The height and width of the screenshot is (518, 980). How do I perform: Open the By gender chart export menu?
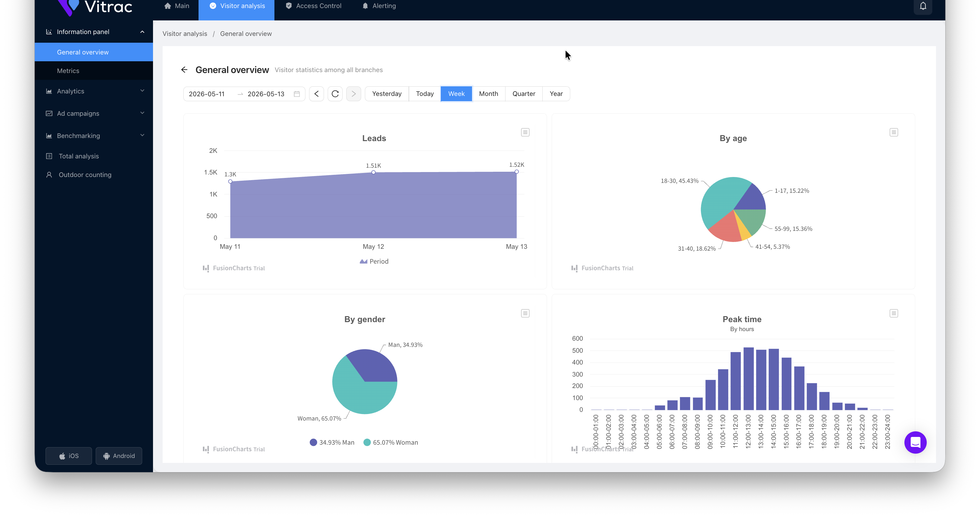pos(525,313)
